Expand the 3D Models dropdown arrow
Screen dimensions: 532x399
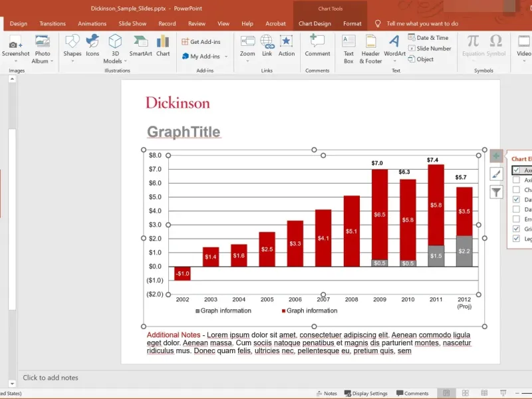coord(125,61)
